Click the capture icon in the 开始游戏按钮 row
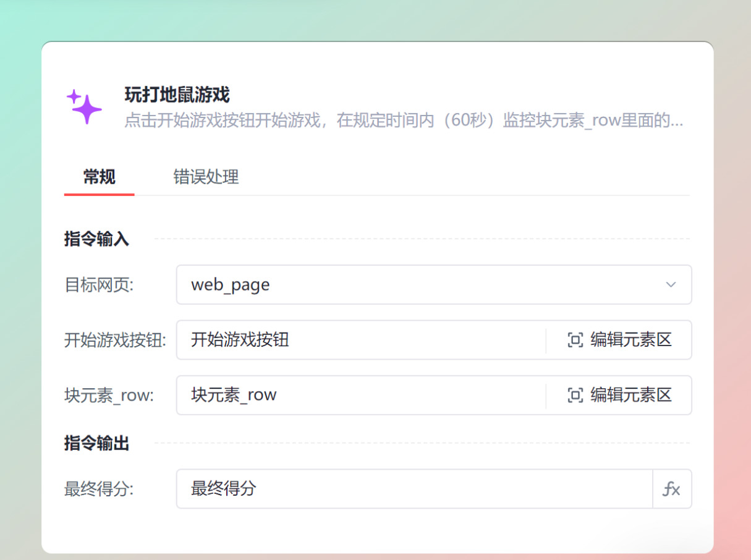 pos(575,340)
